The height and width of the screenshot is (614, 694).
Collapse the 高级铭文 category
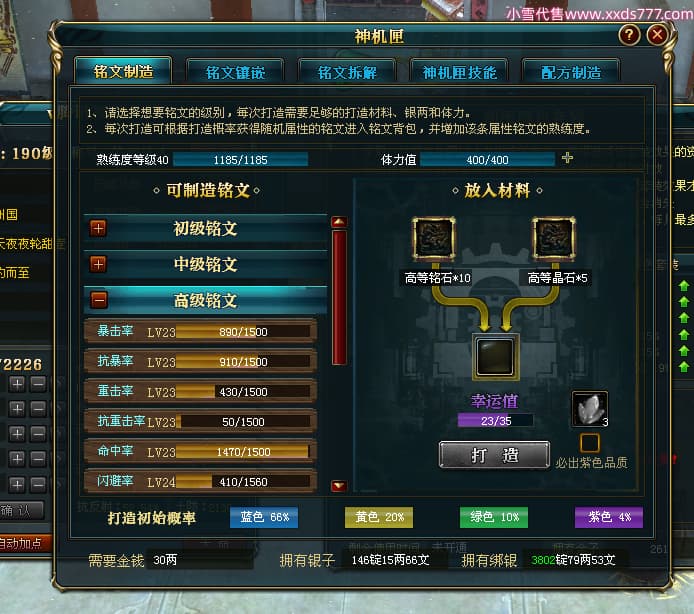point(99,300)
